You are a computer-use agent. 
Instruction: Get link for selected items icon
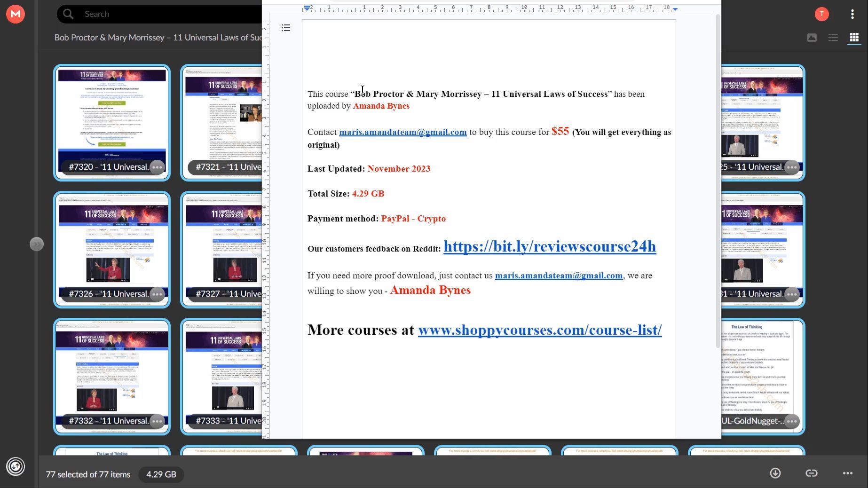point(812,473)
